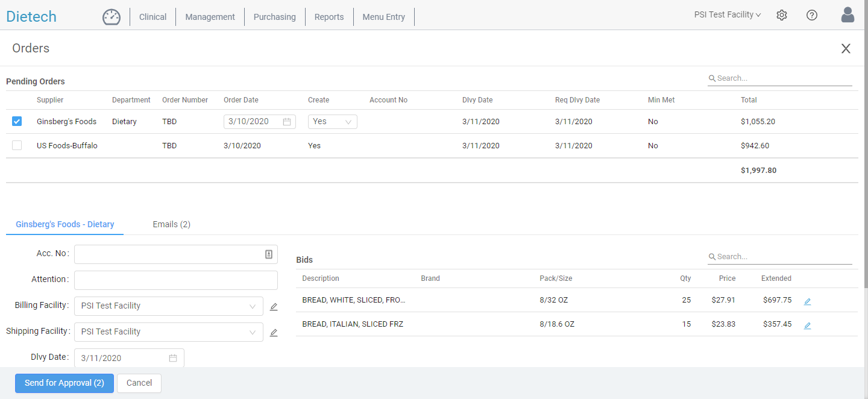Sort bids by Brand column header
Screen dimensions: 868x399
point(430,278)
